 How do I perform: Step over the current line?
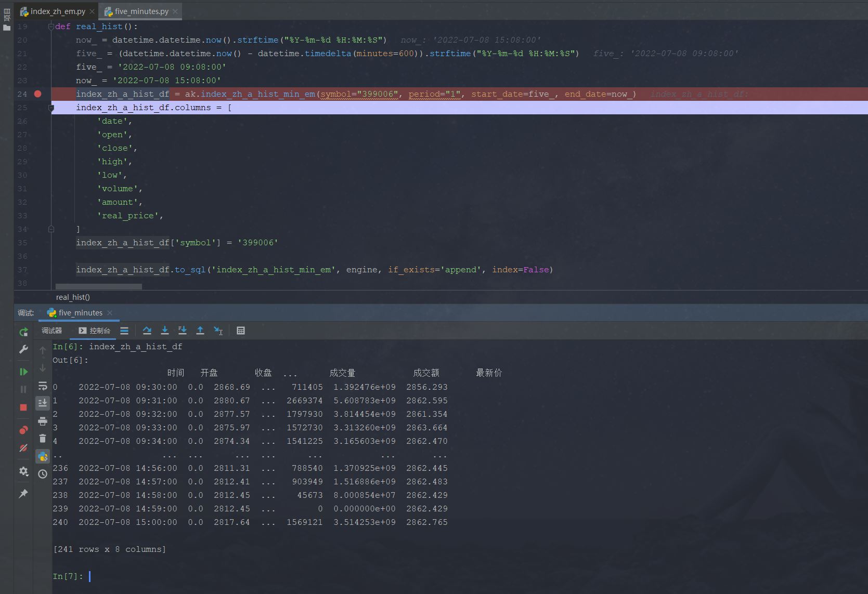point(147,331)
